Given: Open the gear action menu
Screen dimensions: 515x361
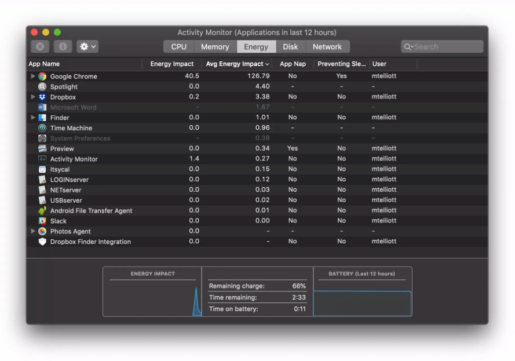Looking at the screenshot, I should pyautogui.click(x=88, y=47).
